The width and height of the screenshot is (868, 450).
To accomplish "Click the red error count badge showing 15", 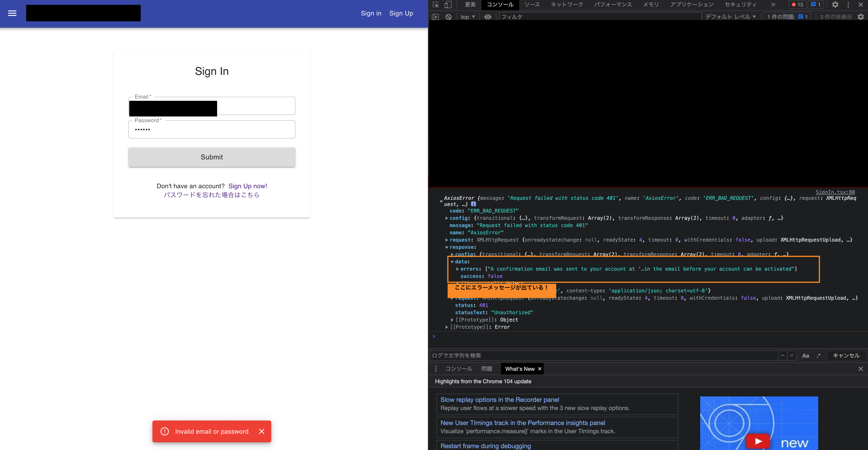I will (798, 5).
